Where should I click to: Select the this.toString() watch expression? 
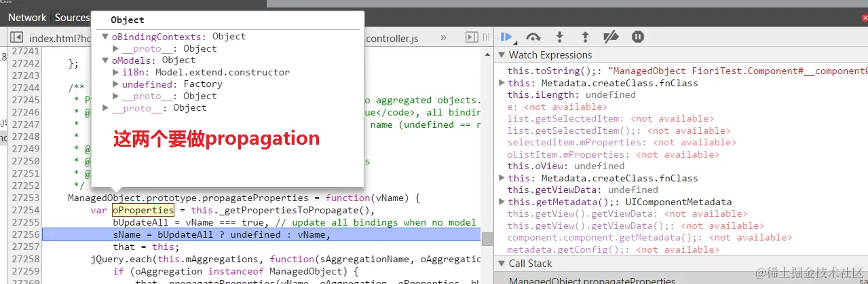pos(687,71)
